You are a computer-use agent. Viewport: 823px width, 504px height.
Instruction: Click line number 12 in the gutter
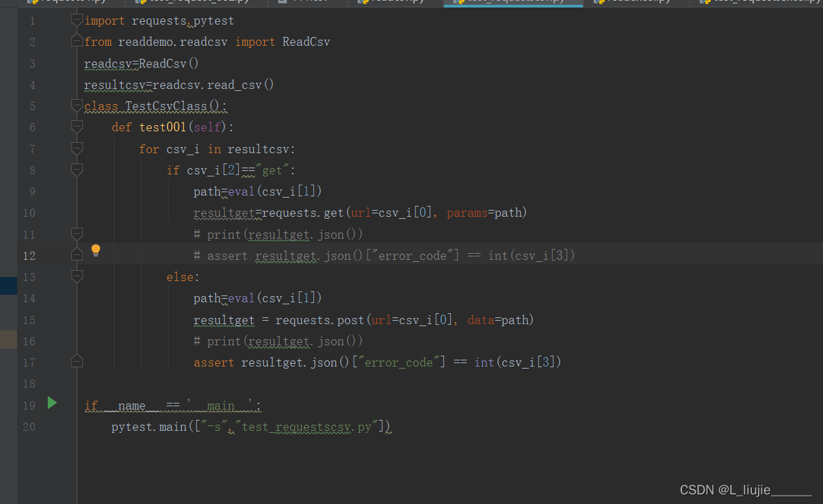pyautogui.click(x=29, y=255)
